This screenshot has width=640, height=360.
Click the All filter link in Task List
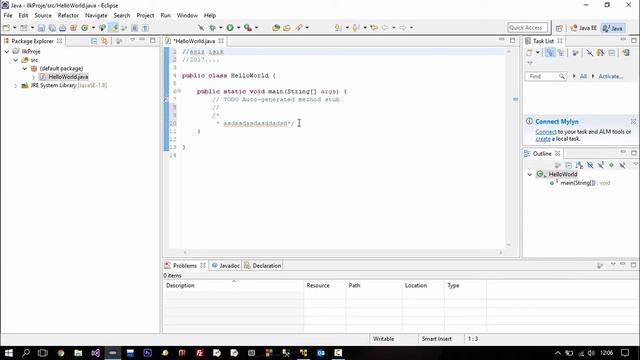tap(583, 76)
